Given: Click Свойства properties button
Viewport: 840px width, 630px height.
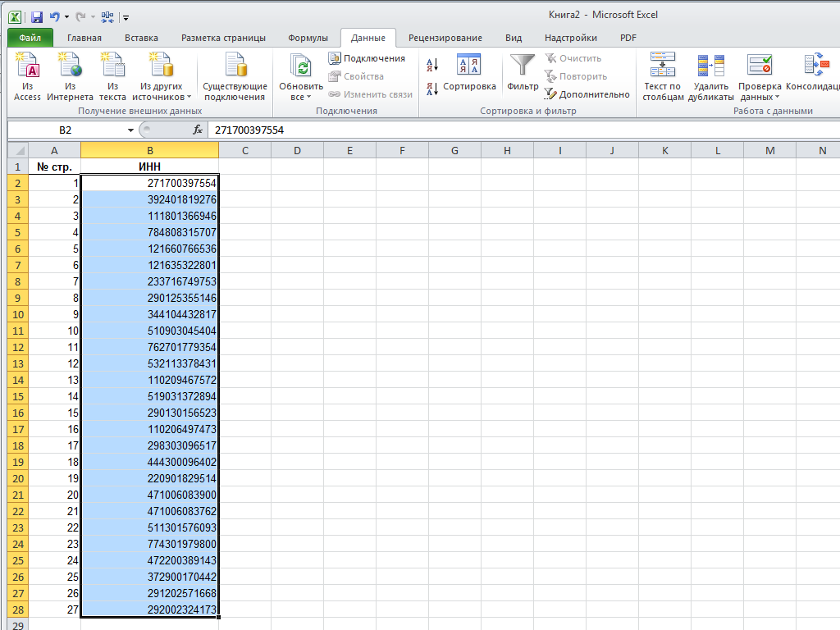Looking at the screenshot, I should pos(356,76).
